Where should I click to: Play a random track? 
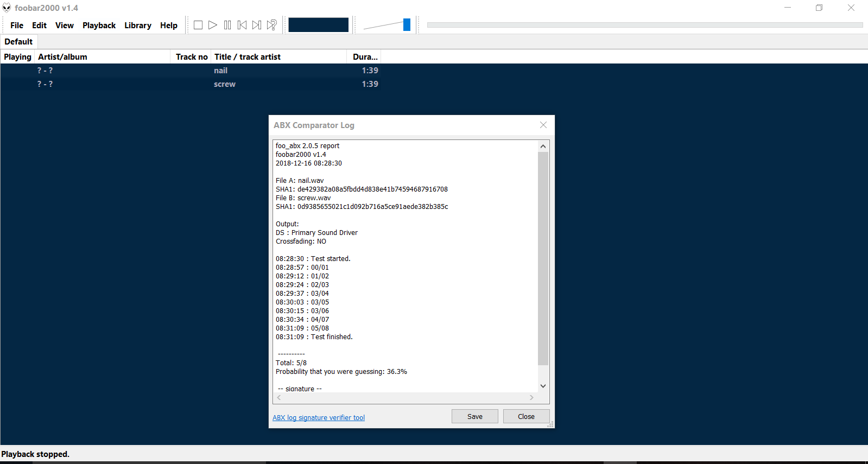272,25
